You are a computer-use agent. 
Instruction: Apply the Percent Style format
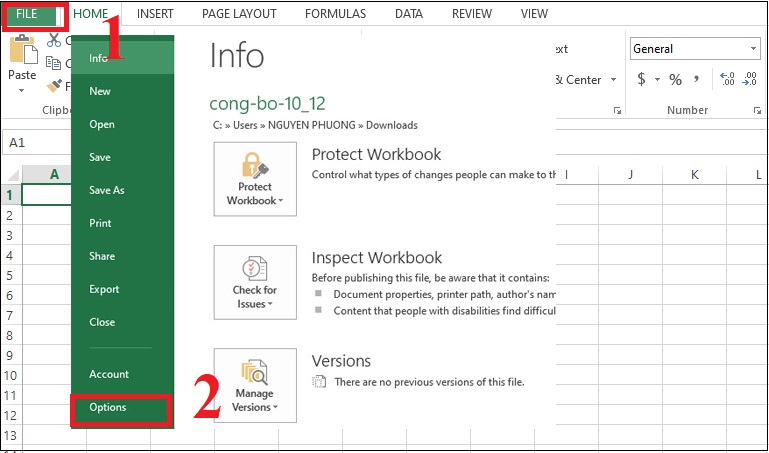(x=675, y=80)
